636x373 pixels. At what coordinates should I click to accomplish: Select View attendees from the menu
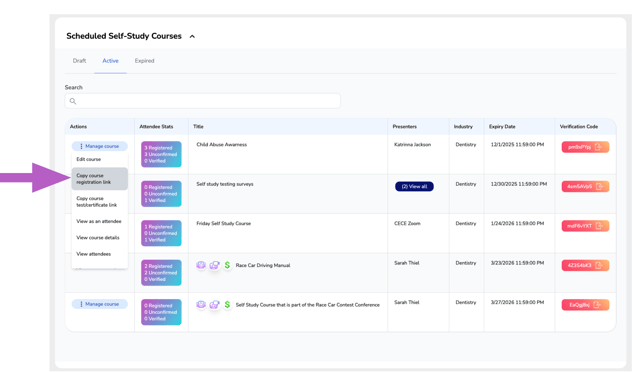pos(93,254)
